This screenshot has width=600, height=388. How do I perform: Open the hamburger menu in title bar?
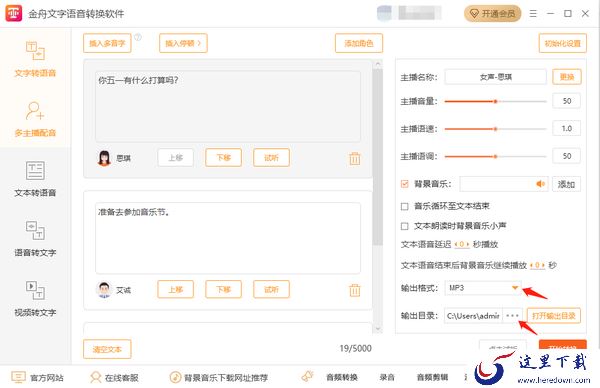tap(533, 14)
